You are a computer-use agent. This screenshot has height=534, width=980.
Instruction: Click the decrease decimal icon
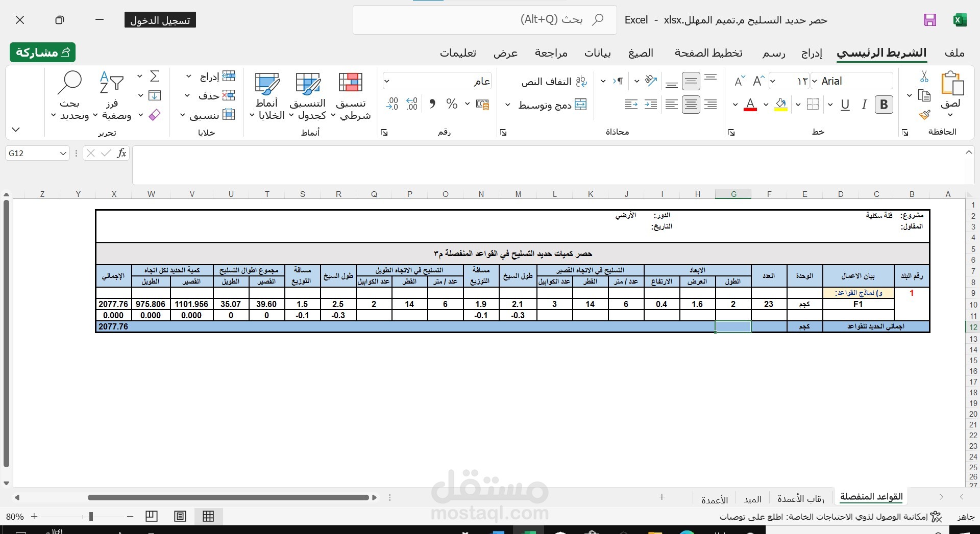pos(393,105)
